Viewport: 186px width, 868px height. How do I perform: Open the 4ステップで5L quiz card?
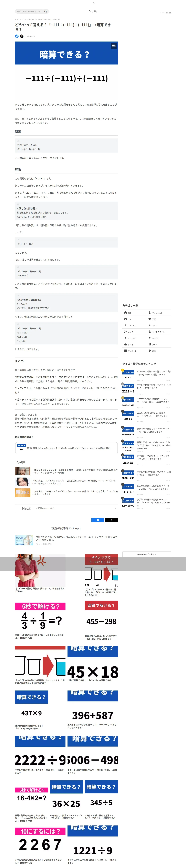point(101,575)
